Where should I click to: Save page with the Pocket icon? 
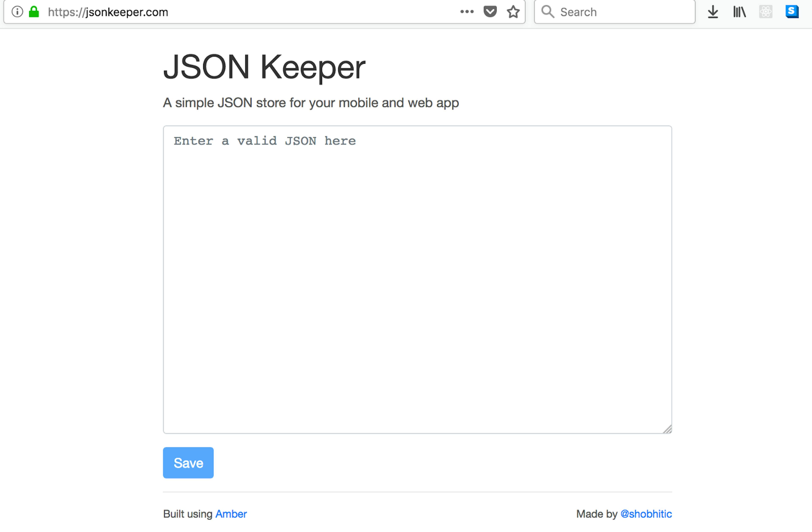pos(490,12)
